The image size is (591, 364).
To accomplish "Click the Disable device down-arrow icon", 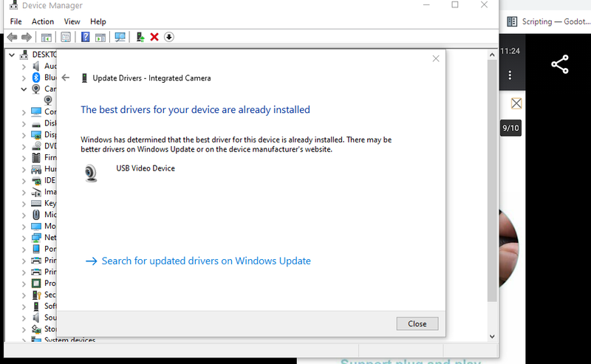I will click(x=169, y=37).
